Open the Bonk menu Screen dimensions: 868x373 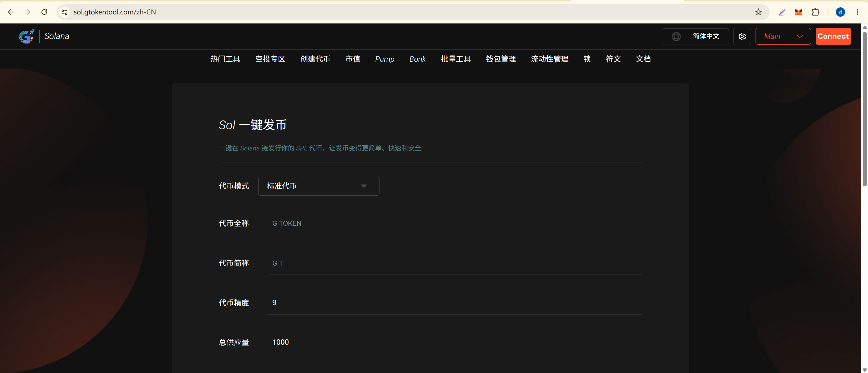(418, 59)
